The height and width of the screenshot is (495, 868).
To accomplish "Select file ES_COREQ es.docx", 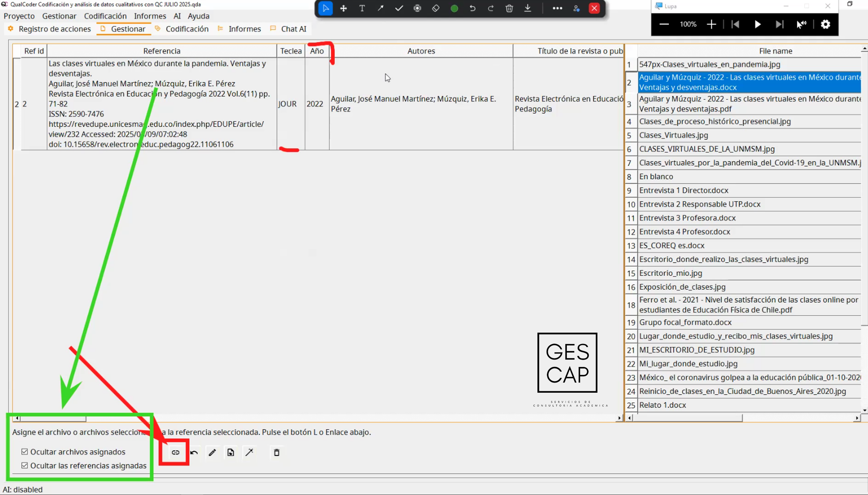I will coord(749,245).
